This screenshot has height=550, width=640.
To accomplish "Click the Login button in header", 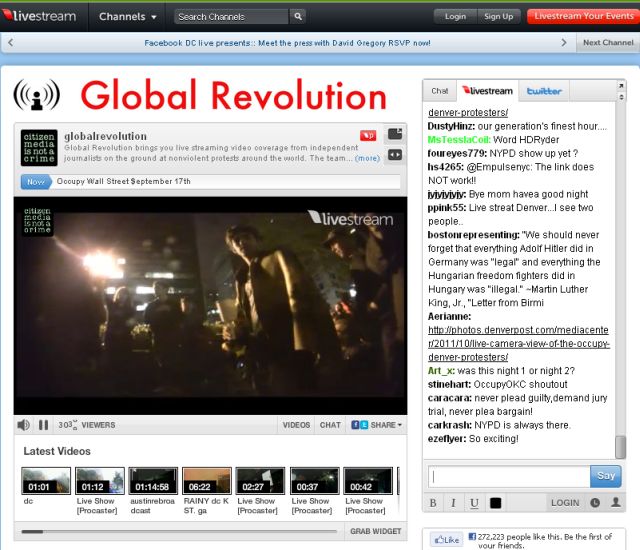I will 455,17.
